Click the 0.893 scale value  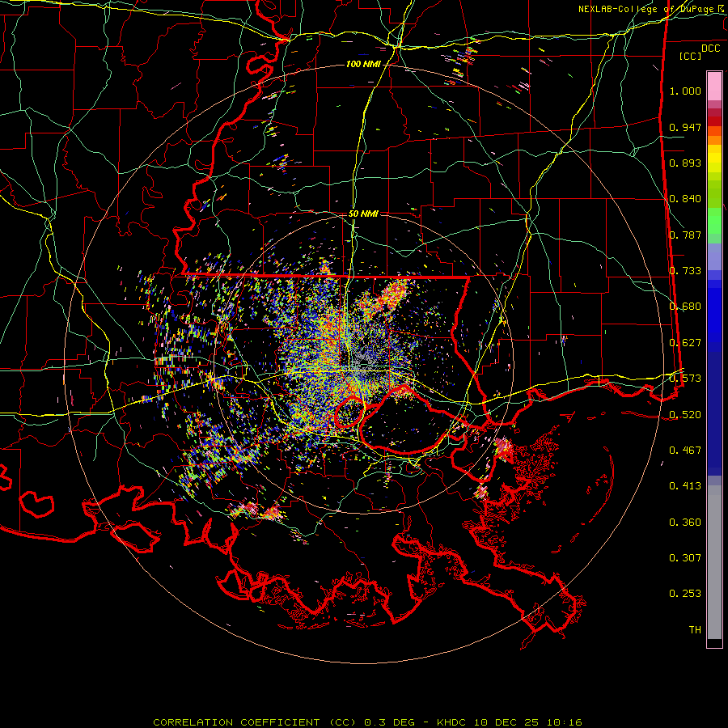pos(685,163)
